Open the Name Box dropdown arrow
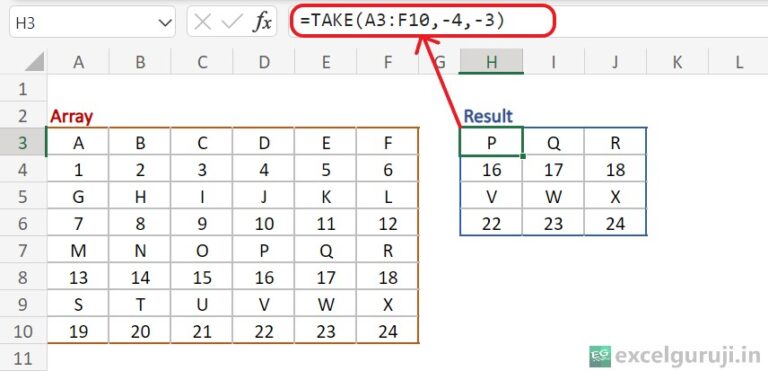Image resolution: width=768 pixels, height=371 pixels. pyautogui.click(x=166, y=23)
